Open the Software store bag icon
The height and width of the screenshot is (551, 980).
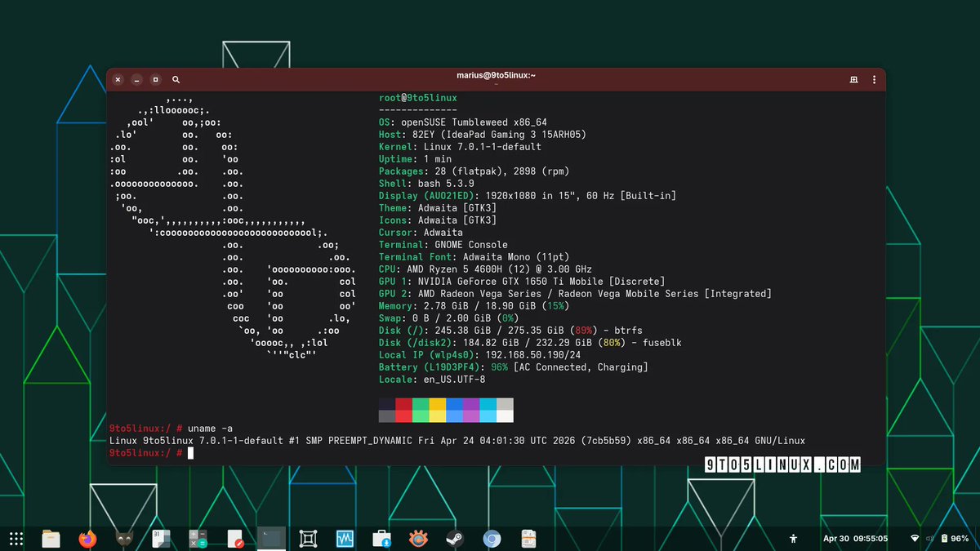[381, 539]
